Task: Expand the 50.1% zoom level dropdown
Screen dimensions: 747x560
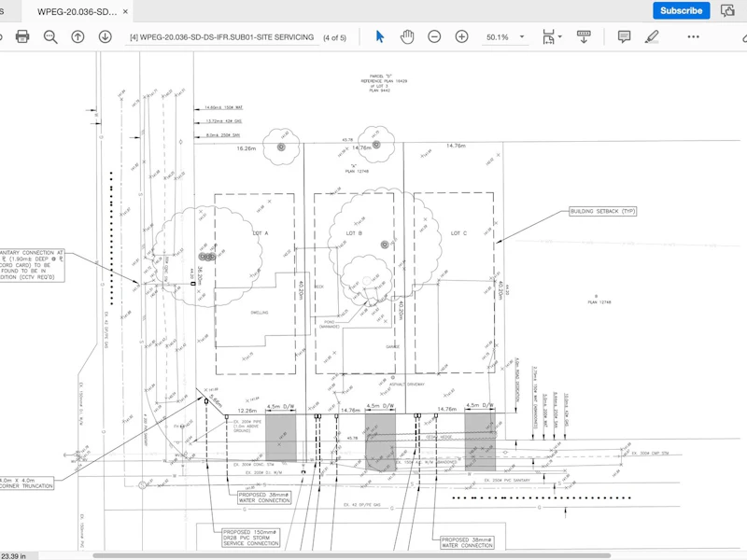Action: coord(522,36)
